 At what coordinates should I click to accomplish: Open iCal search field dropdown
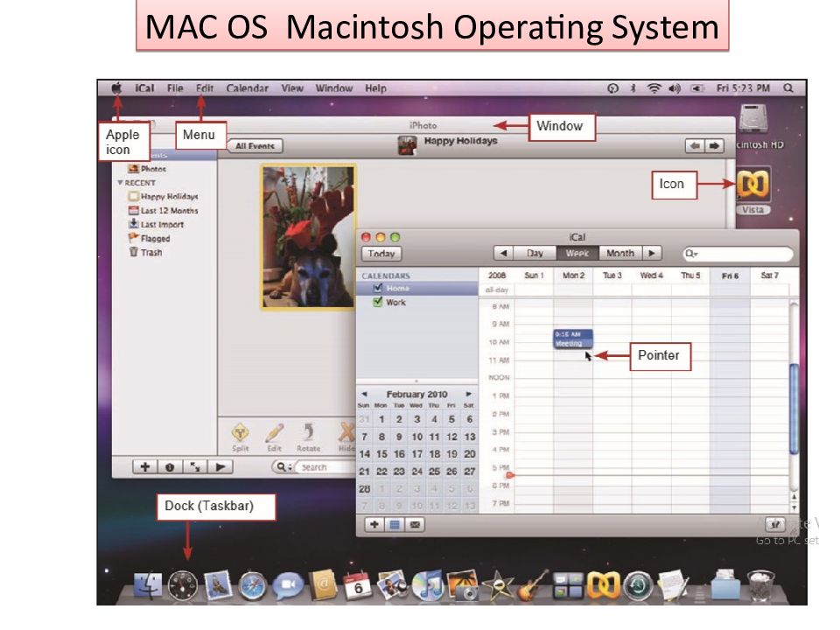[x=691, y=254]
